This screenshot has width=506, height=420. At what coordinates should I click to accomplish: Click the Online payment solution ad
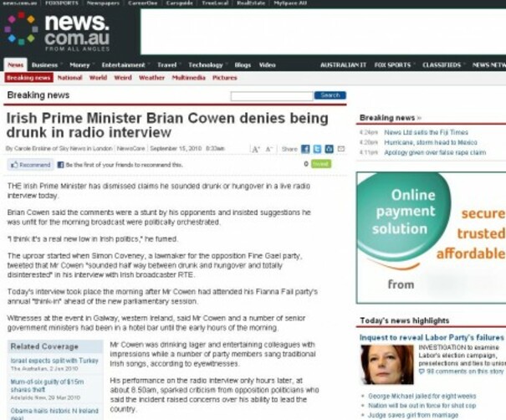click(431, 238)
